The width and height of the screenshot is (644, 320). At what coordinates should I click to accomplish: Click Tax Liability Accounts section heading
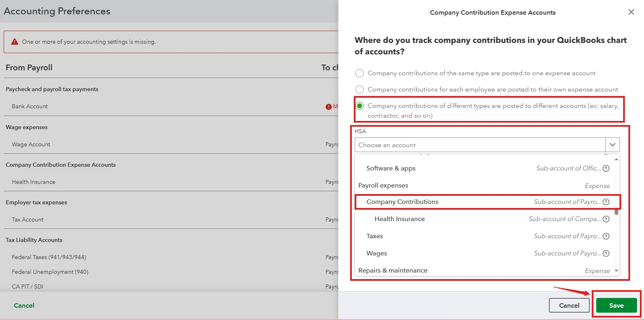pyautogui.click(x=34, y=240)
